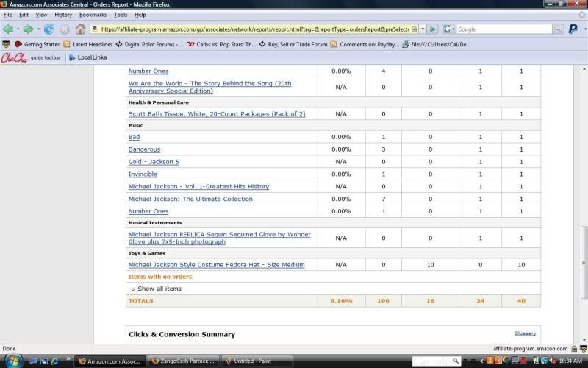The image size is (588, 368).
Task: Open the We Are the World product link
Action: click(x=209, y=87)
